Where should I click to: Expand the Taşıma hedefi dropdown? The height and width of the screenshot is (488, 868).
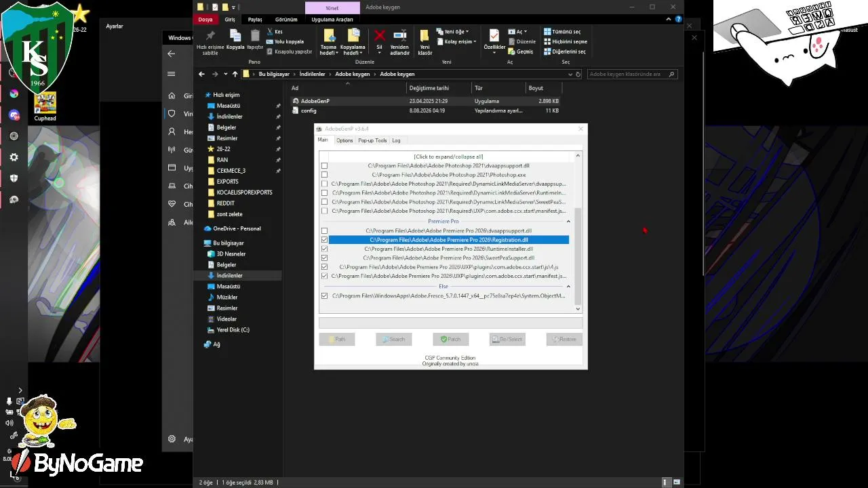329,41
